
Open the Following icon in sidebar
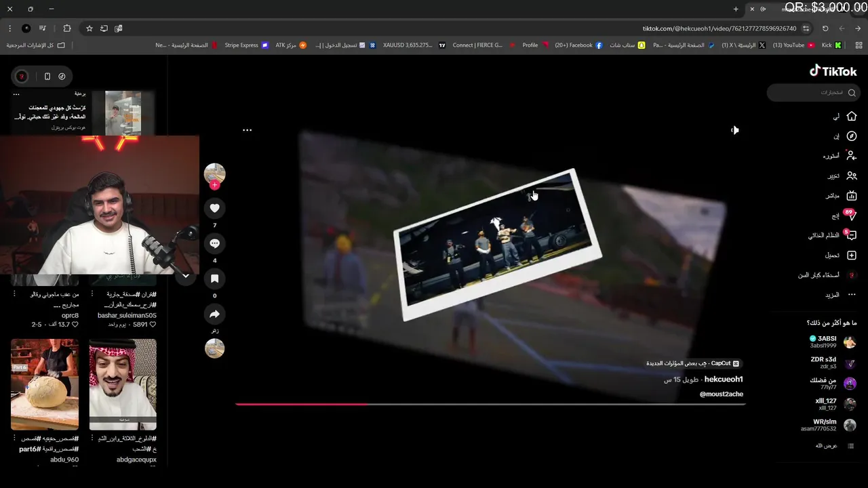pyautogui.click(x=852, y=156)
